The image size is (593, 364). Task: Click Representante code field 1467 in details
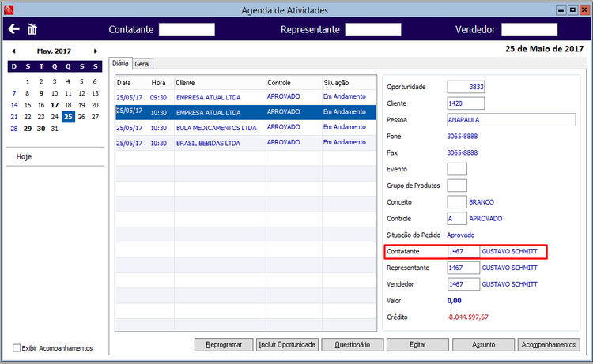463,268
